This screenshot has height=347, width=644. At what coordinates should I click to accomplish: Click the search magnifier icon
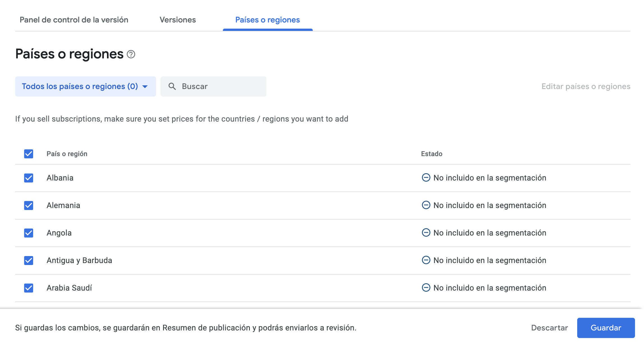tap(172, 86)
